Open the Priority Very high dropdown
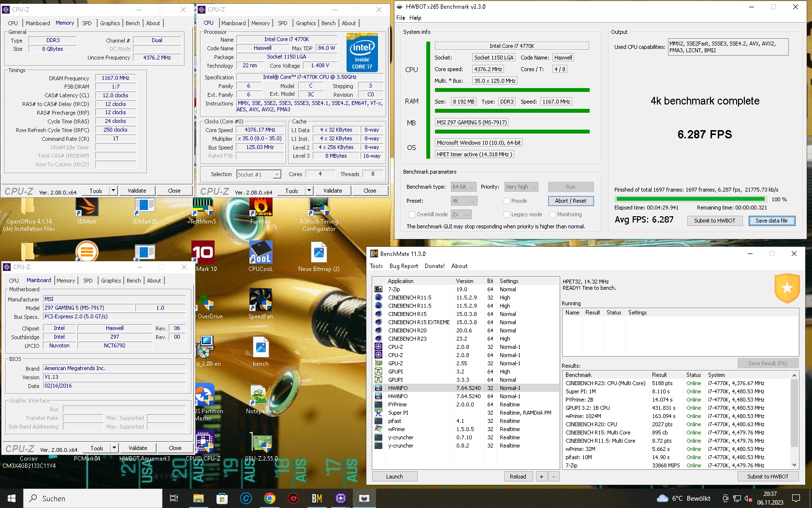Screen dimensions: 812x508 click(522, 187)
